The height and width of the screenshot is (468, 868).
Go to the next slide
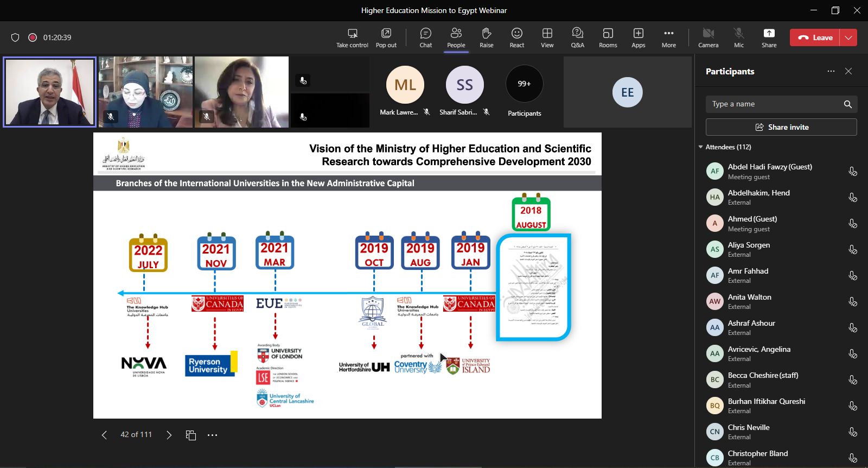(x=169, y=435)
